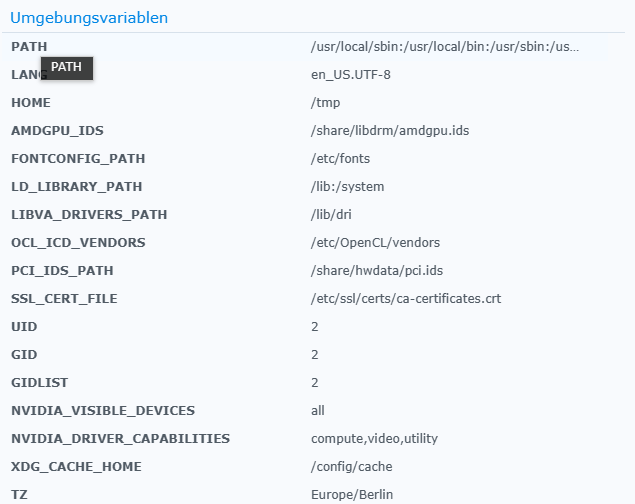Select the PATH variable name
The image size is (635, 504).
pos(29,47)
